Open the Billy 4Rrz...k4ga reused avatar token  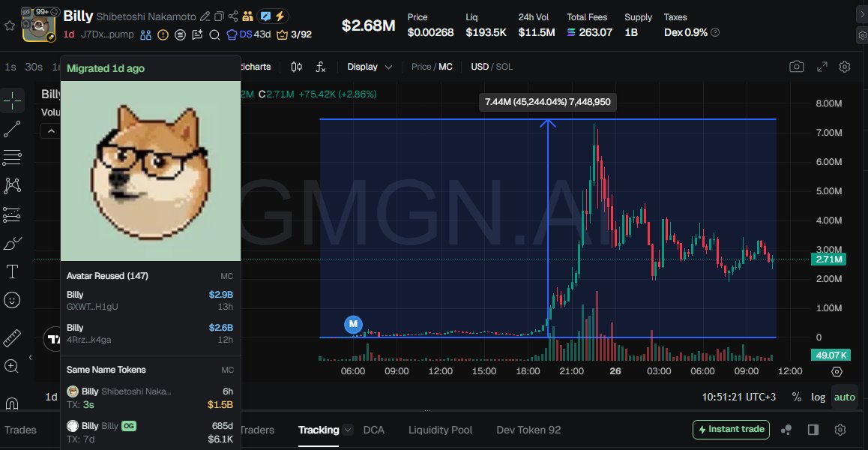click(x=150, y=334)
